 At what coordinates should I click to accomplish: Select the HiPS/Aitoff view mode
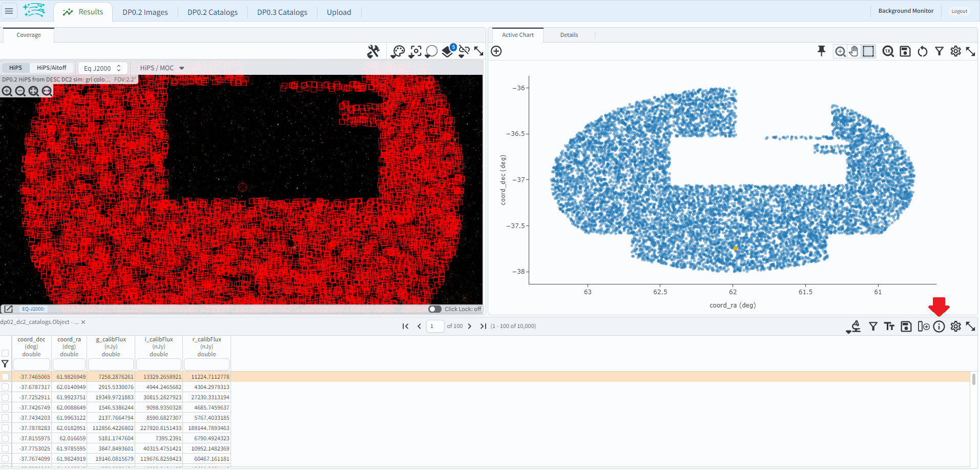tap(51, 67)
